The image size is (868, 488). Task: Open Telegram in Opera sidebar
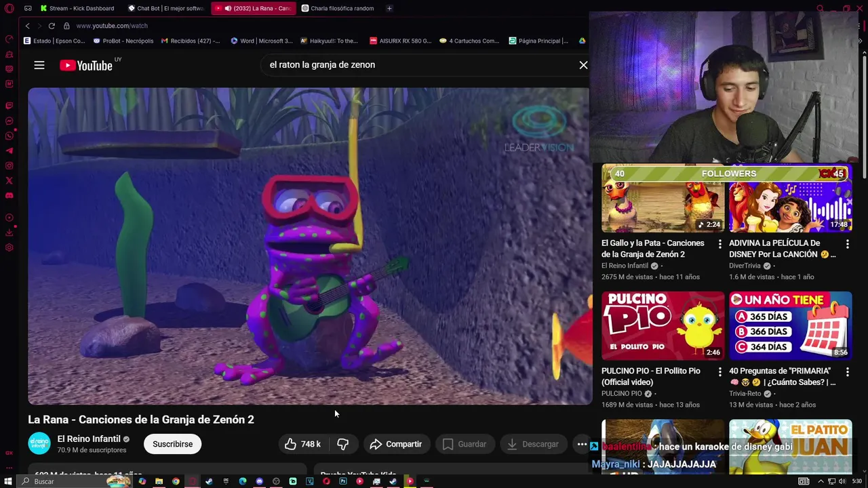[9, 151]
